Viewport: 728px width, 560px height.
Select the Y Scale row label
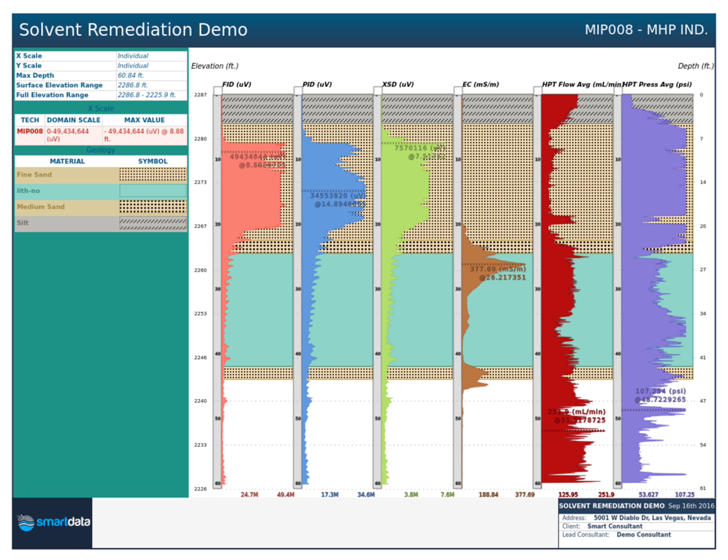pyautogui.click(x=29, y=65)
